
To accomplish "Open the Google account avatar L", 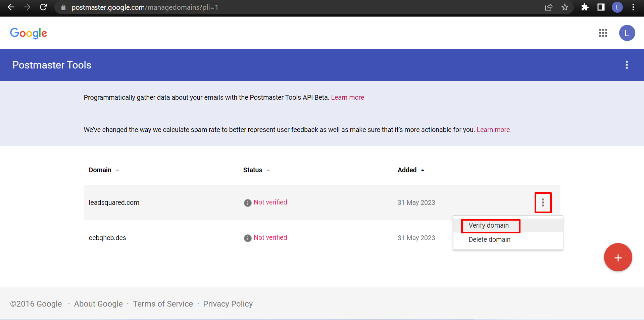I will pos(627,33).
